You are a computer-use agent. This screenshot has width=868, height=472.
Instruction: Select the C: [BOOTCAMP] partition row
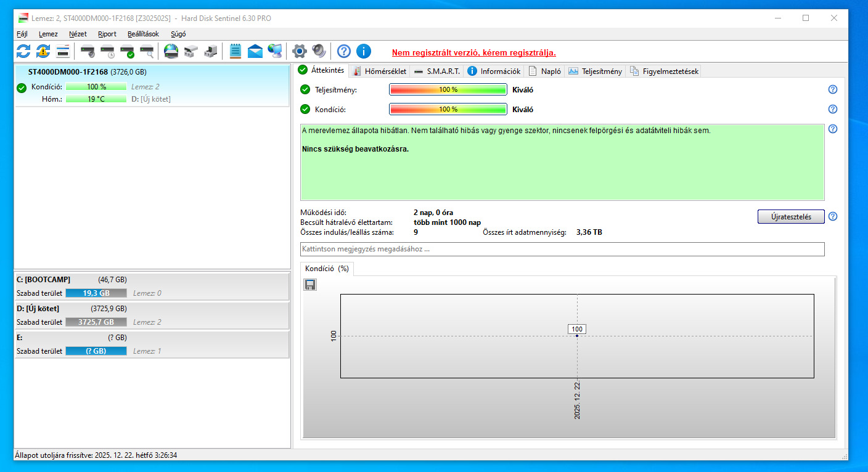click(152, 287)
